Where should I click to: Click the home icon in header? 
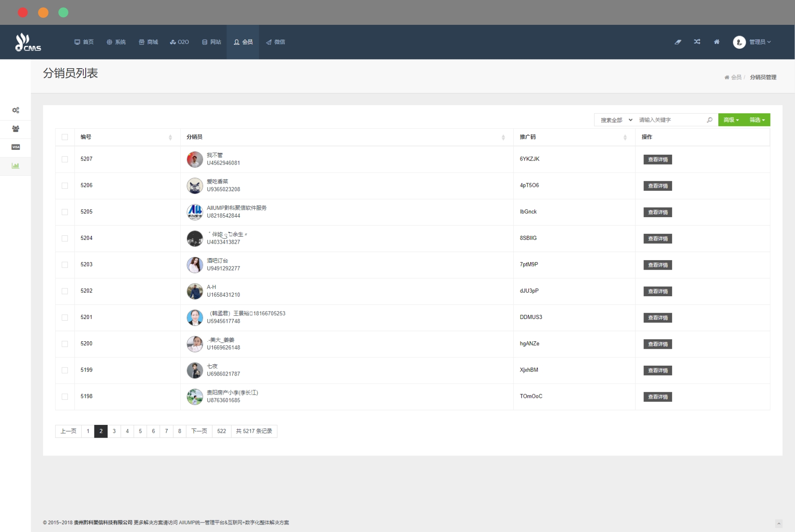[x=717, y=42]
